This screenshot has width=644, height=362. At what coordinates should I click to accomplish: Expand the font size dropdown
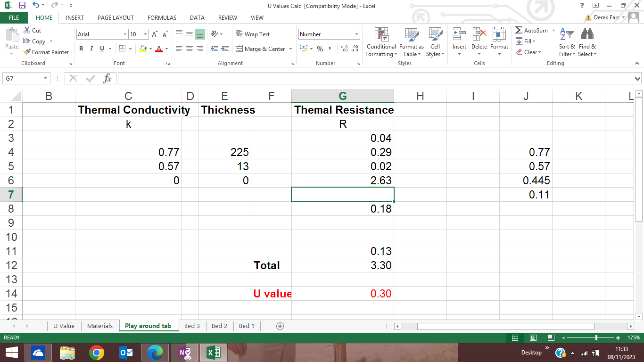click(145, 34)
